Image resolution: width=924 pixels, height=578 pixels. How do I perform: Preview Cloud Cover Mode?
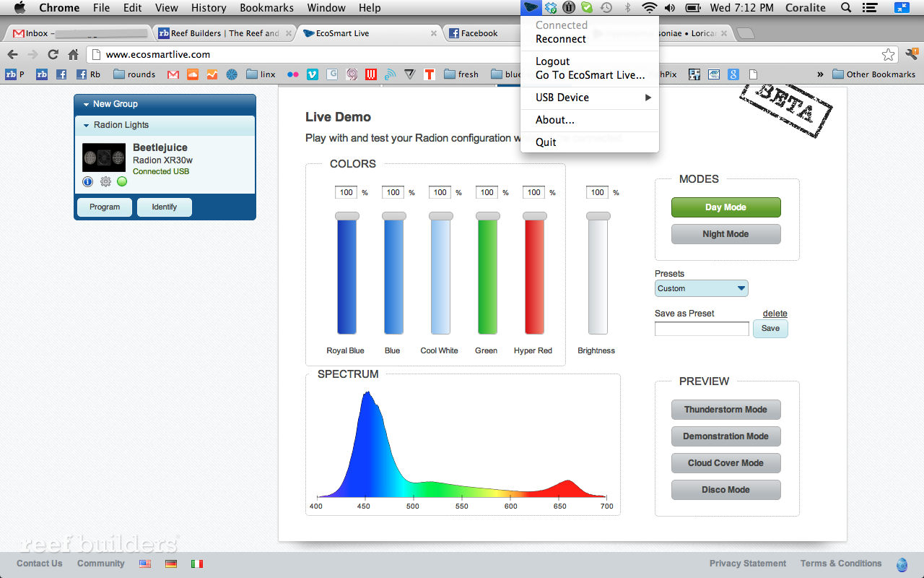[725, 463]
